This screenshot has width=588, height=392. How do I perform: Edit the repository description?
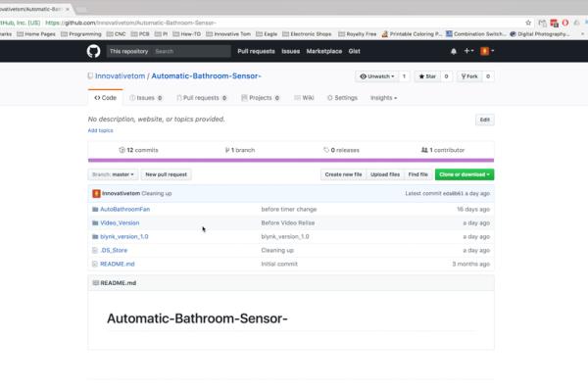tap(484, 120)
